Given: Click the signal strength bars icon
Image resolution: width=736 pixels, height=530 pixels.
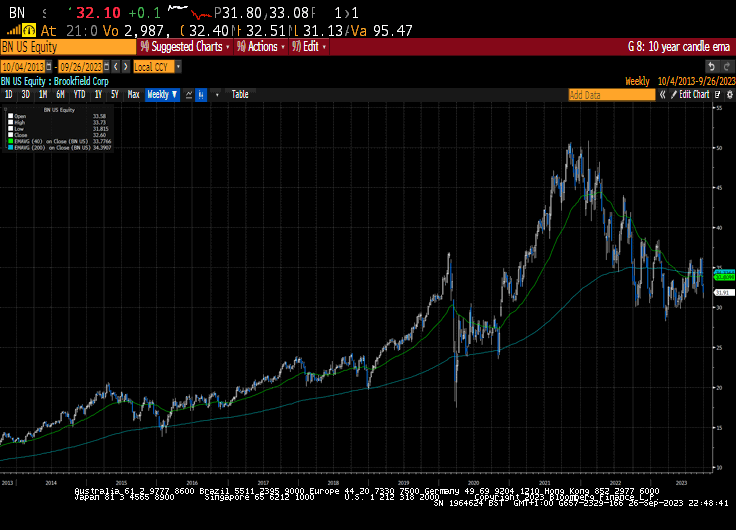Looking at the screenshot, I should (14, 31).
